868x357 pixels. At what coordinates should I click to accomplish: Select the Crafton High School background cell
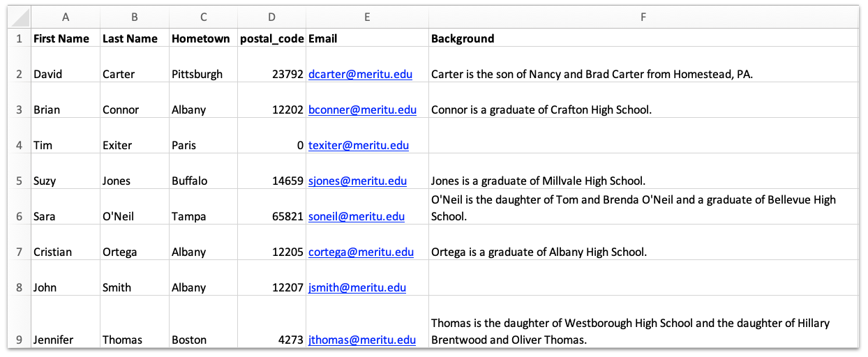(643, 100)
